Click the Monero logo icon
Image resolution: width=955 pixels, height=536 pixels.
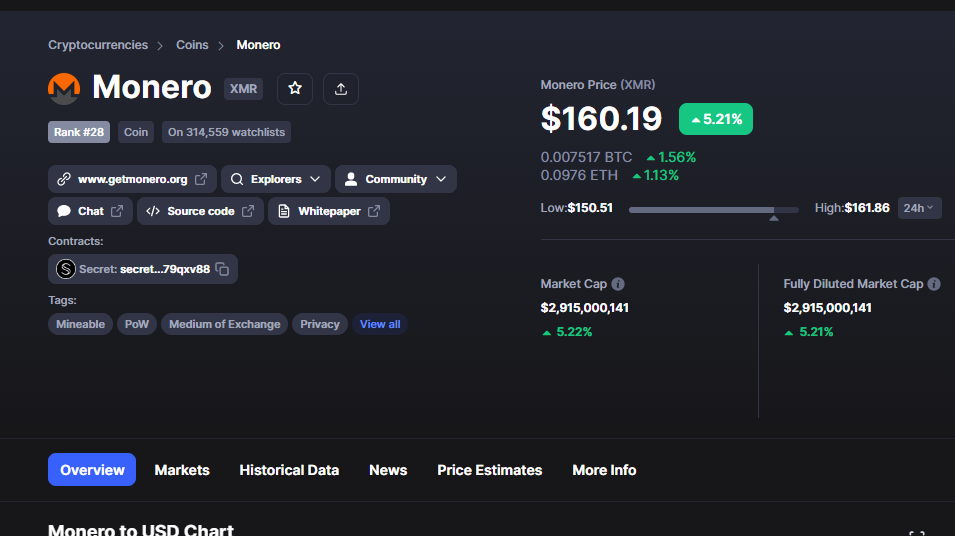pyautogui.click(x=64, y=89)
